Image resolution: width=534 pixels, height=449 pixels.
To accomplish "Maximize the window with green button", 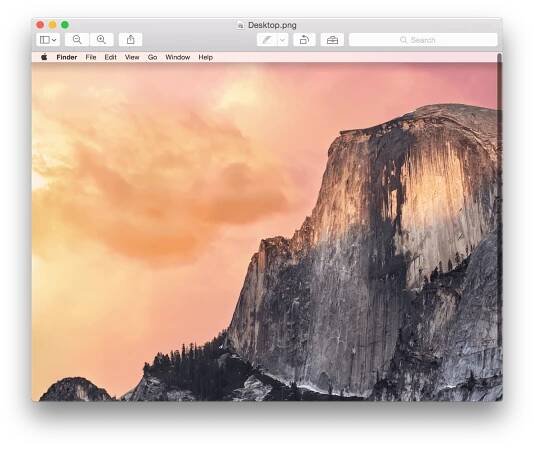I will pyautogui.click(x=65, y=25).
